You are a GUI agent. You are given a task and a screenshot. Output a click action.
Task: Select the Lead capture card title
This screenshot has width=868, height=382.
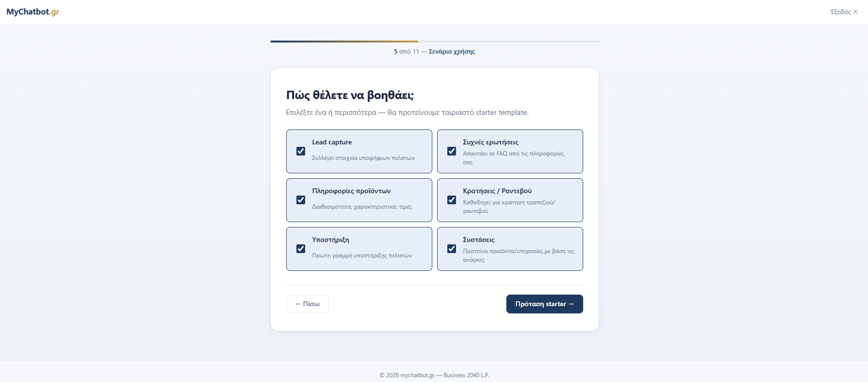[332, 142]
